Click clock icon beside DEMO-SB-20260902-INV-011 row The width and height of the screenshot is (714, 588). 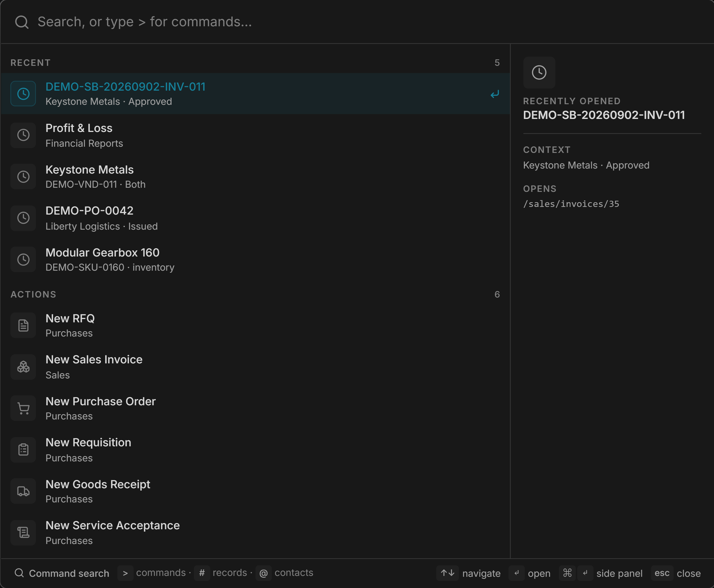pyautogui.click(x=23, y=94)
